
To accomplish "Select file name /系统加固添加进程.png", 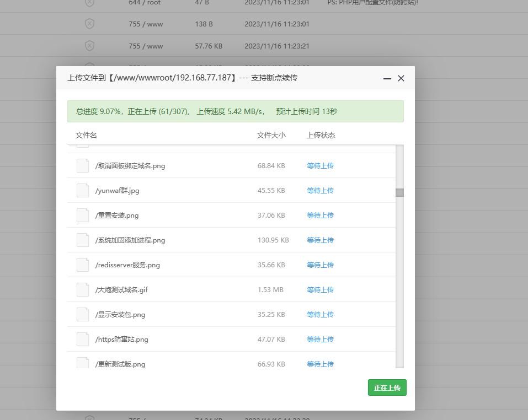I will point(130,240).
